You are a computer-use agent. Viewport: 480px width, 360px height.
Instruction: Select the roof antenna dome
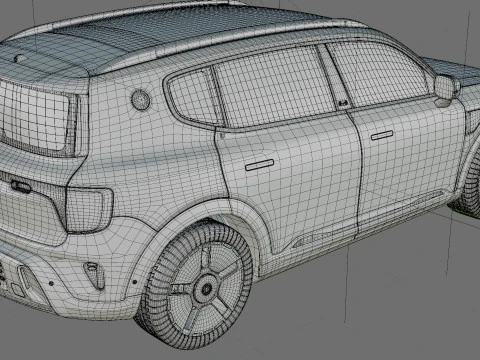(20, 58)
